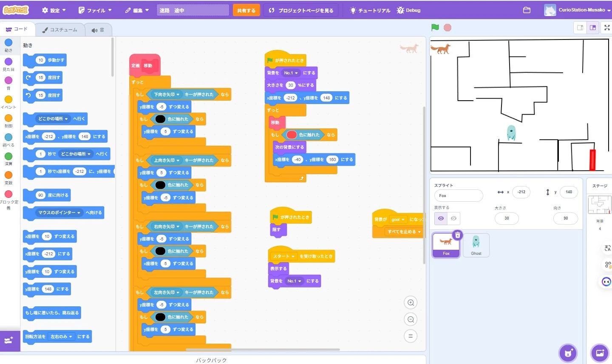Viewport: 612px width, 364px height.
Task: Hide the sprite using the crossed-eye icon
Action: pos(453,218)
